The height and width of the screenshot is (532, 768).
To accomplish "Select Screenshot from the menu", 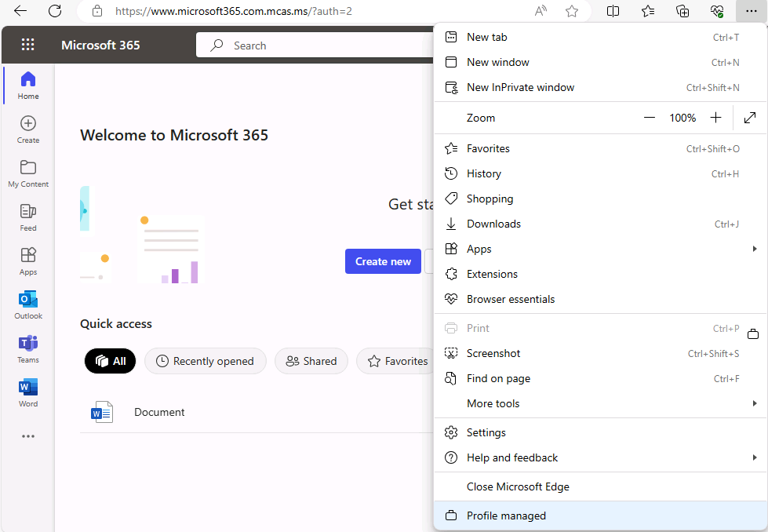I will [600, 353].
